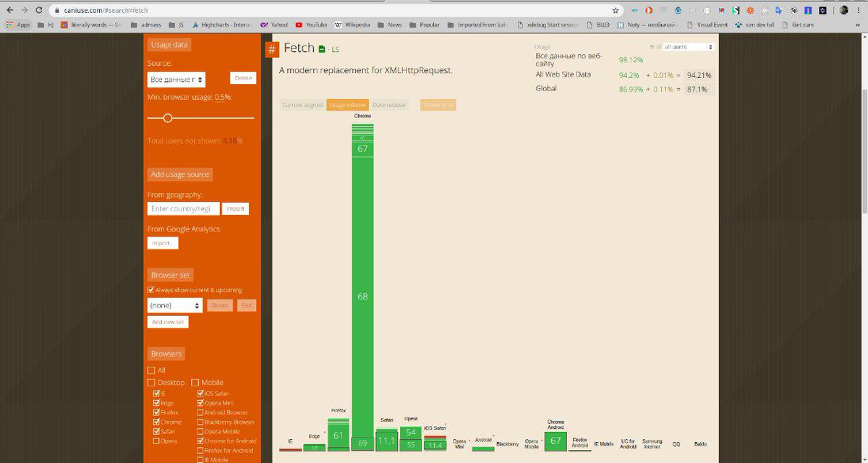
Task: Click the green spec document icon next to Fetch
Action: coord(322,49)
